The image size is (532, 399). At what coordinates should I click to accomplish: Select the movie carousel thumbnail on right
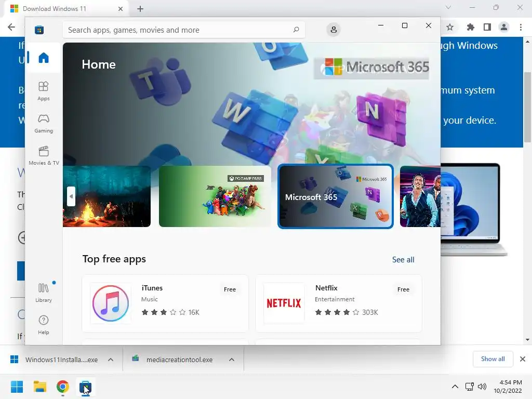(420, 196)
